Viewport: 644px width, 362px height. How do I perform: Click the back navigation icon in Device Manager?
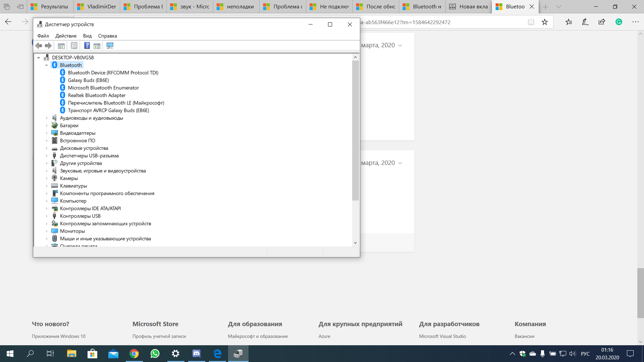(x=39, y=46)
